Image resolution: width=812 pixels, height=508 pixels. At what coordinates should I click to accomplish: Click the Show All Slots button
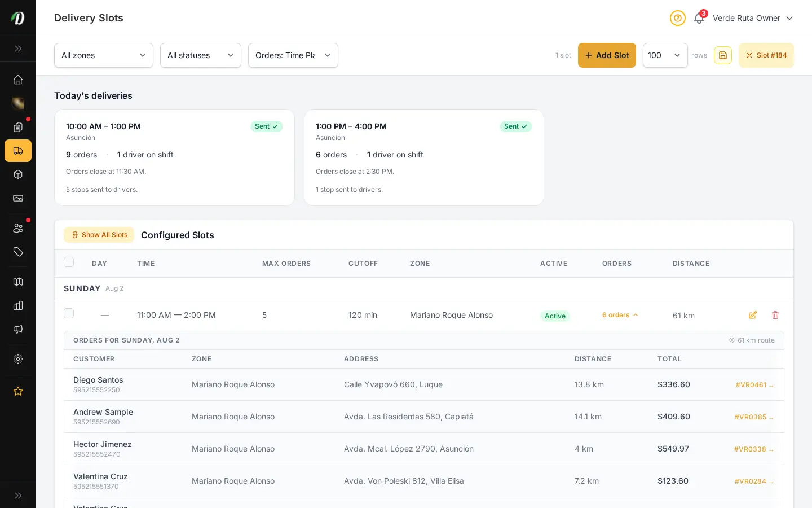click(x=99, y=235)
